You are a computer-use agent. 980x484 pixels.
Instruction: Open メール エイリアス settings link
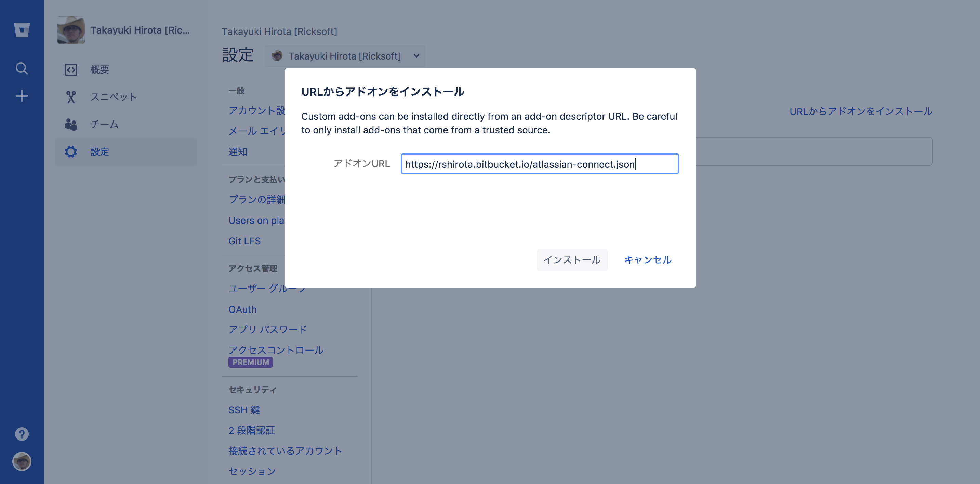point(257,131)
